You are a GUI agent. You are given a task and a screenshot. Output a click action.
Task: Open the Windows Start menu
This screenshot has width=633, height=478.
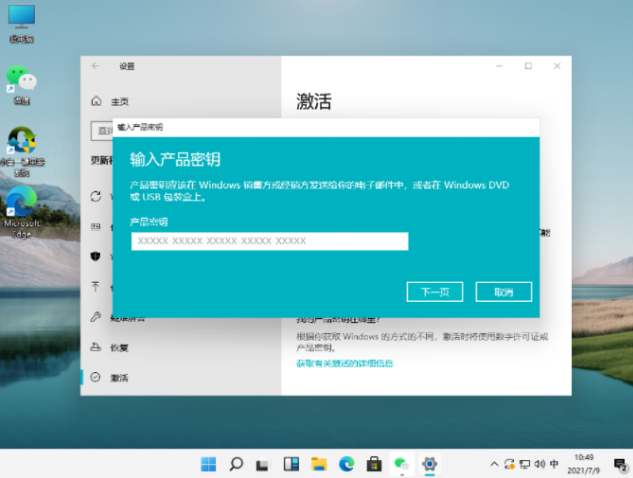[x=208, y=464]
